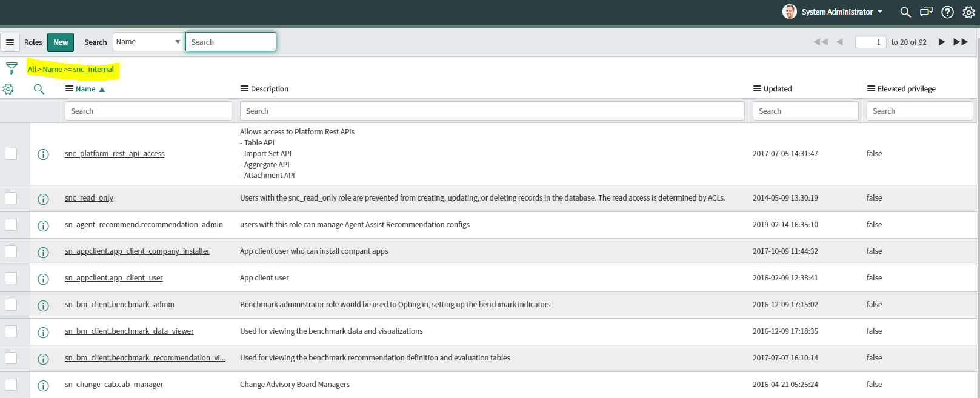
Task: Personalize list with column gear icon
Action: [x=8, y=89]
